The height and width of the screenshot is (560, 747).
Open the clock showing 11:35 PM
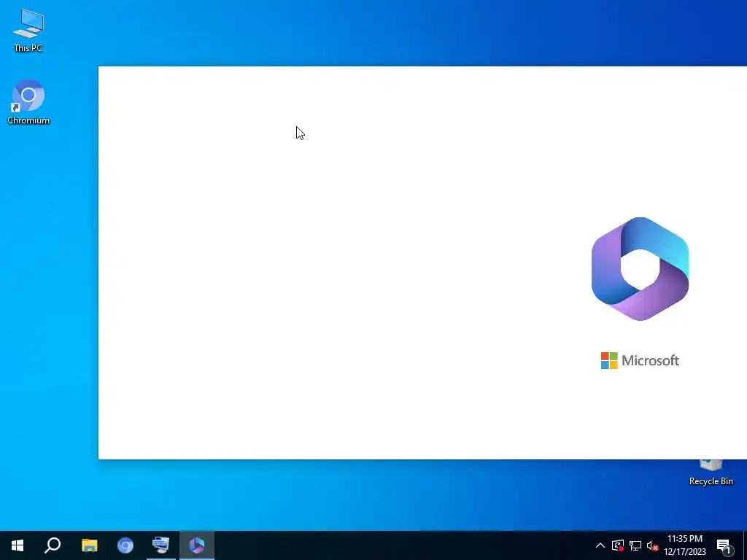pos(684,545)
